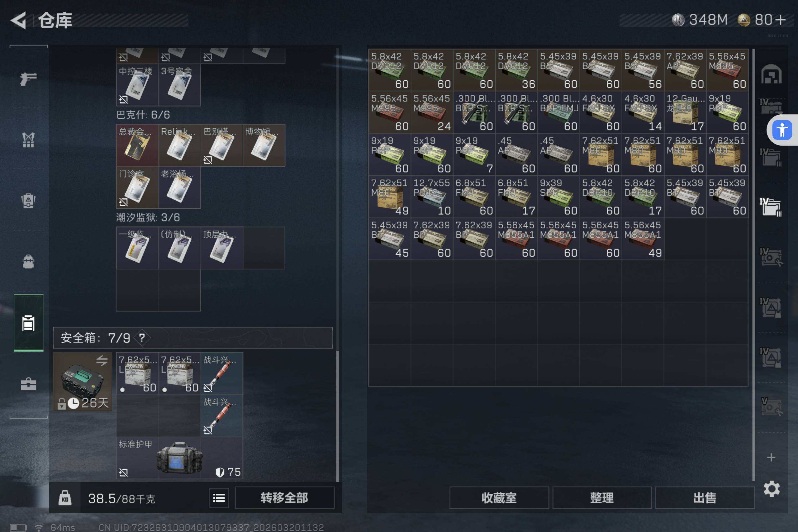Toggle the list view button

click(x=219, y=498)
